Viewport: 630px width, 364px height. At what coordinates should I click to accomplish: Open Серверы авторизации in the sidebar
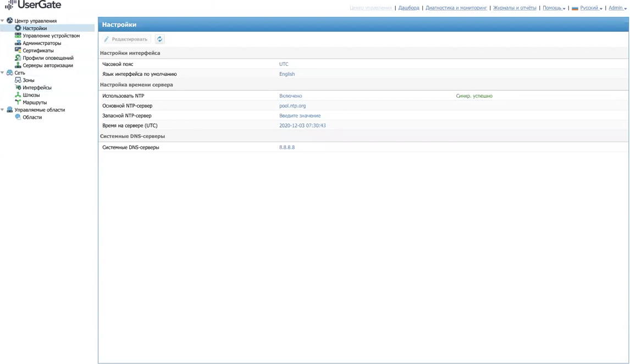48,65
